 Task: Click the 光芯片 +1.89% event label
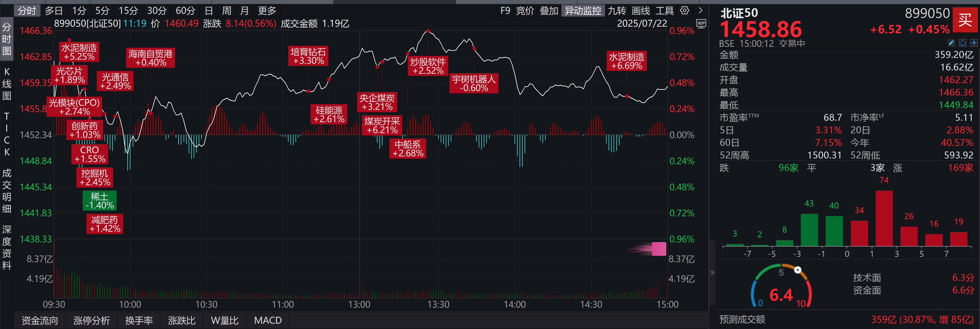click(69, 75)
